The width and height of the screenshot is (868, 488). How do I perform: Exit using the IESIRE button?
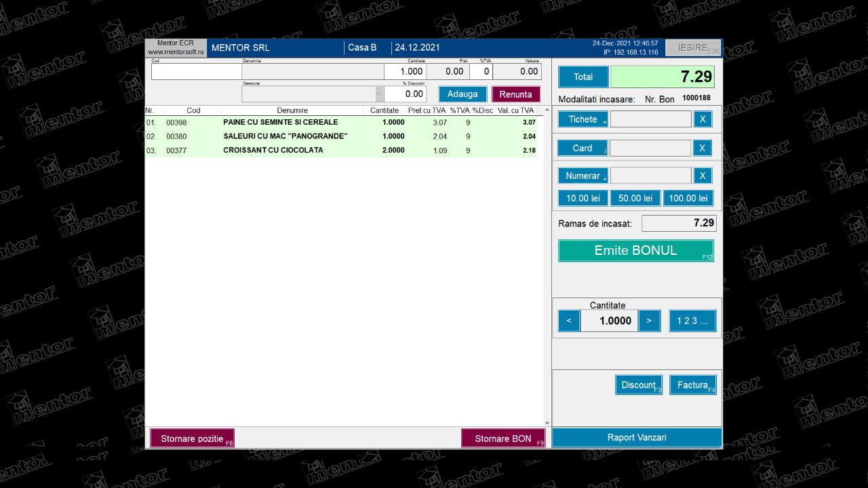pyautogui.click(x=693, y=47)
